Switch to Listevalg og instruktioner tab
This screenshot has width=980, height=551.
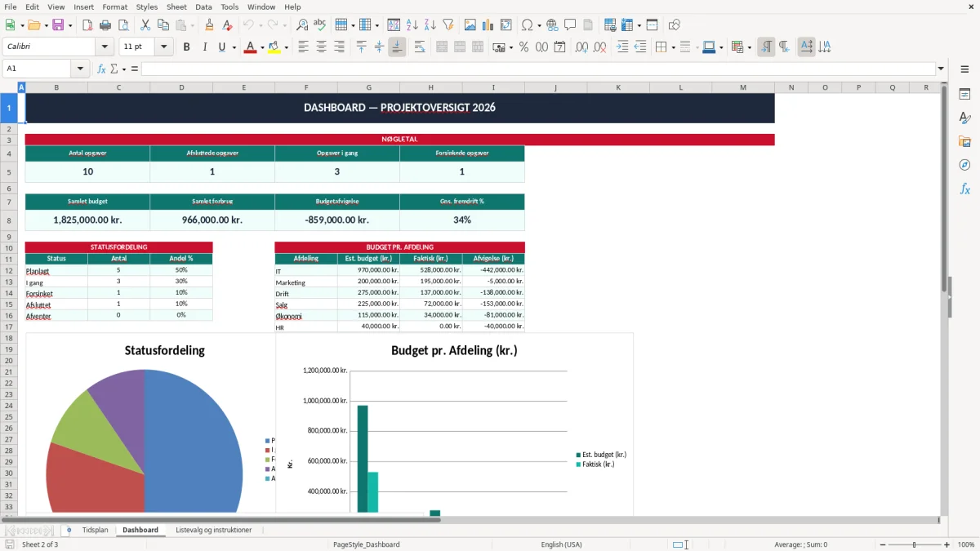coord(214,530)
